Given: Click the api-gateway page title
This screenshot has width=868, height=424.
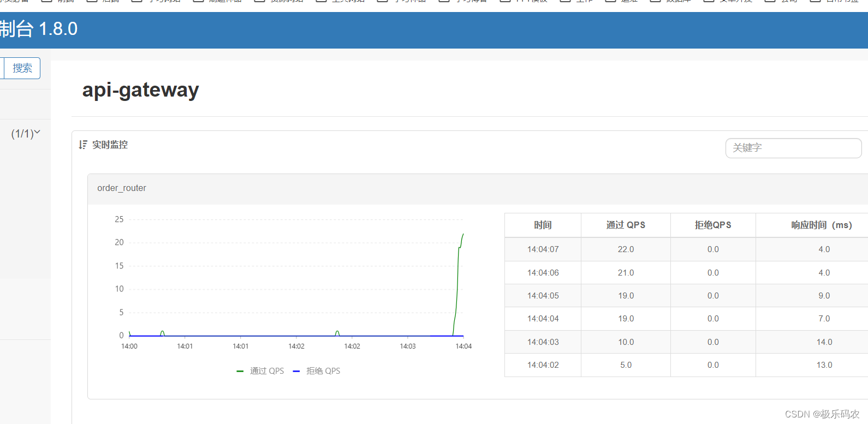Looking at the screenshot, I should [140, 90].
